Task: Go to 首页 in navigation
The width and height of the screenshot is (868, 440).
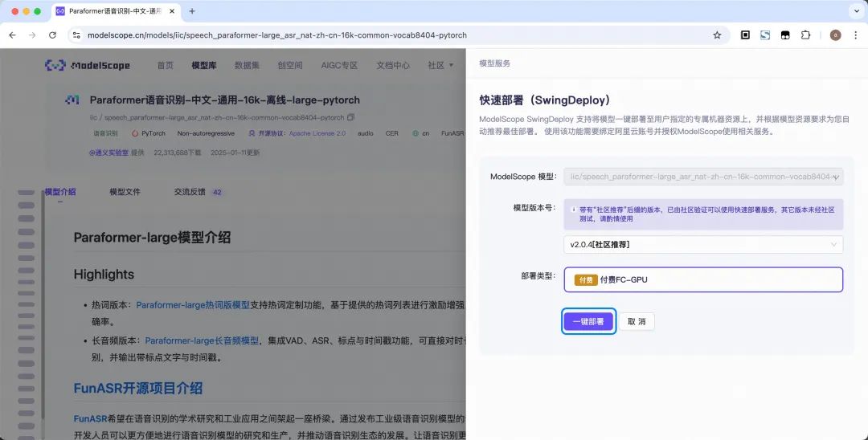Action: click(x=165, y=65)
